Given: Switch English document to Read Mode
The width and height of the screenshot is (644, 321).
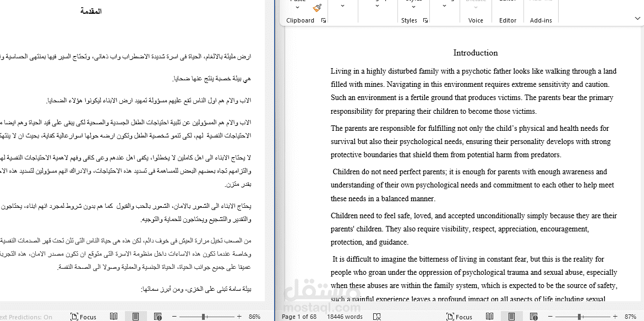Looking at the screenshot, I should pyautogui.click(x=489, y=317).
